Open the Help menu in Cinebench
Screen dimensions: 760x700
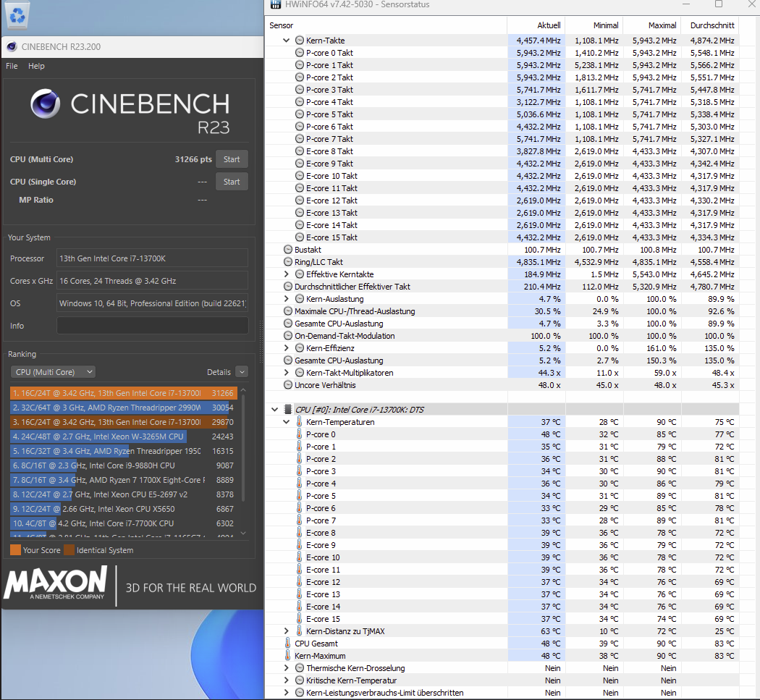click(36, 66)
